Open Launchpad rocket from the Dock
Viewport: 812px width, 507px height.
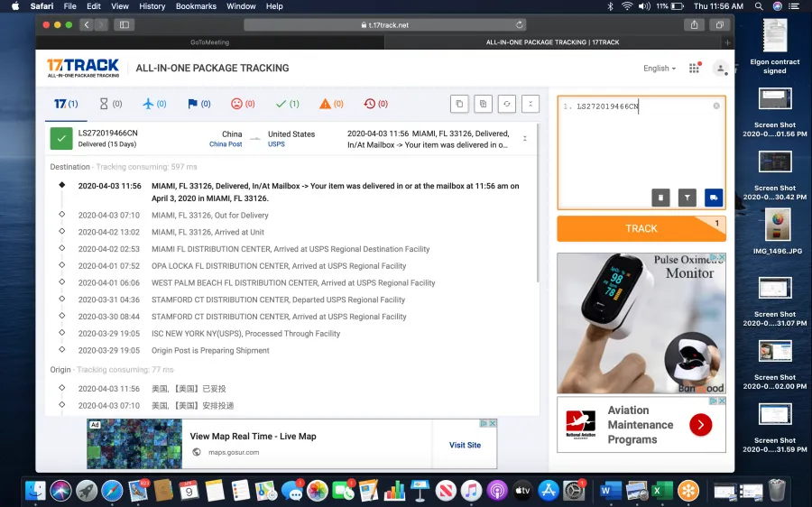(x=87, y=491)
